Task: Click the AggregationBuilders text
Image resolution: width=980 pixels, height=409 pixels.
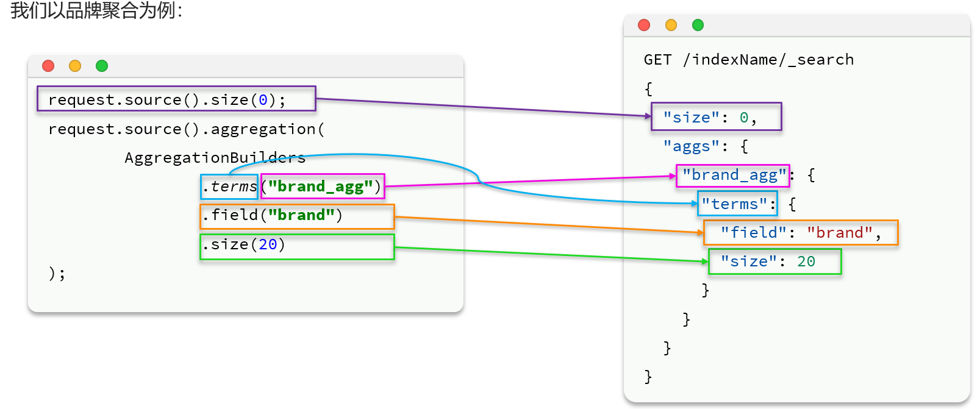Action: point(215,158)
